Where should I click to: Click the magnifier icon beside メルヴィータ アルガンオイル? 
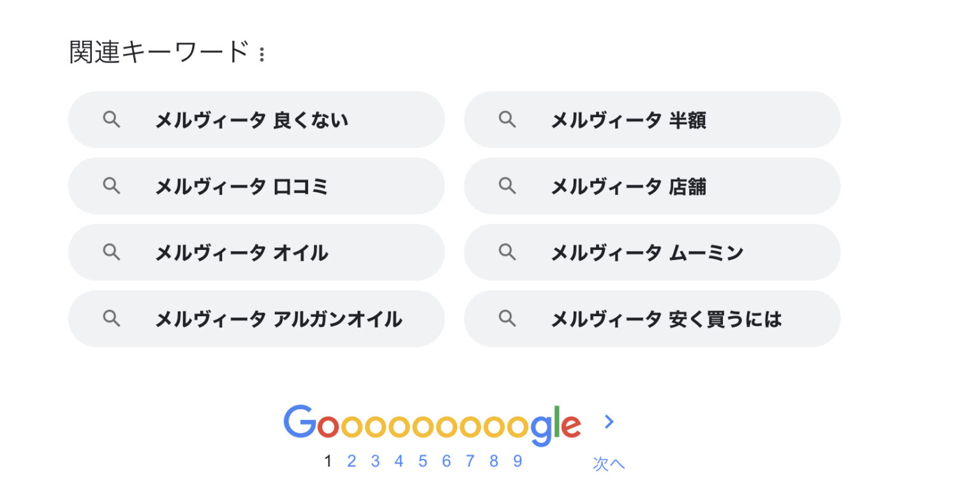click(112, 319)
